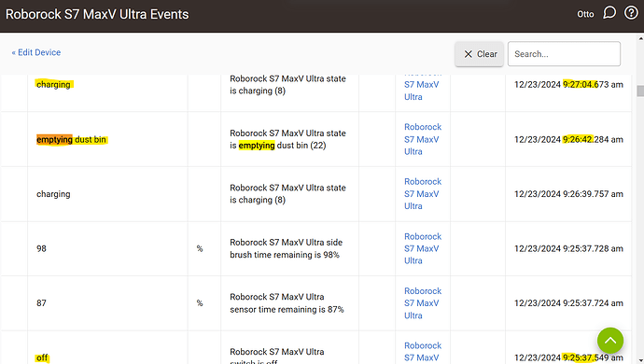Click timestamp 12/23/2024 9:25:37.724 am

pyautogui.click(x=568, y=303)
